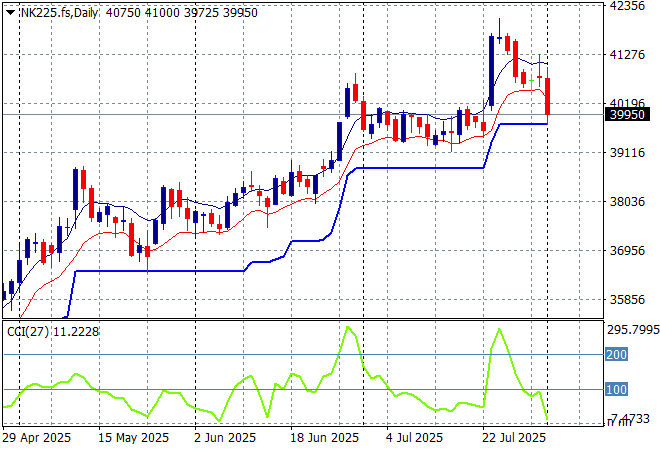Viewport: 660px width, 450px height.
Task: Select the 40196 price scale label
Action: (627, 103)
